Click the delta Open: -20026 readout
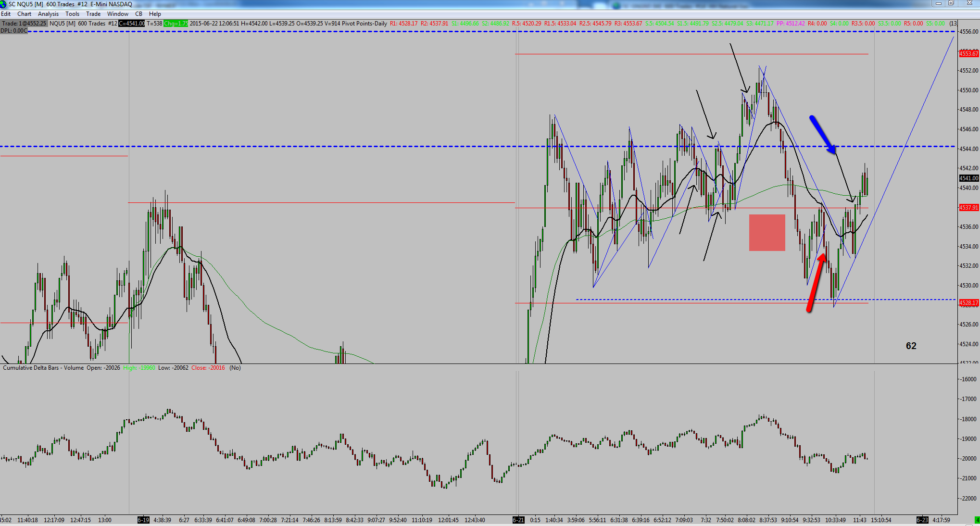This screenshot has width=980, height=526. click(x=103, y=368)
